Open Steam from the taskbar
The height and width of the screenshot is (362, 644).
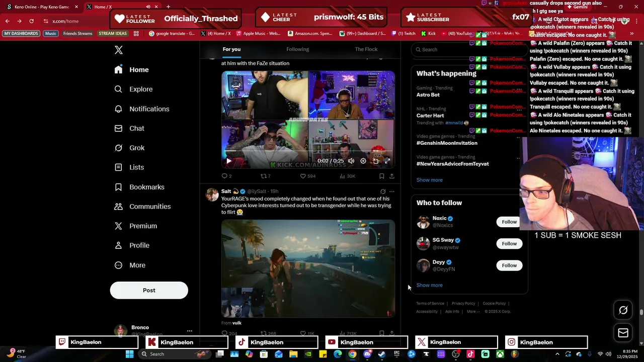point(382,354)
